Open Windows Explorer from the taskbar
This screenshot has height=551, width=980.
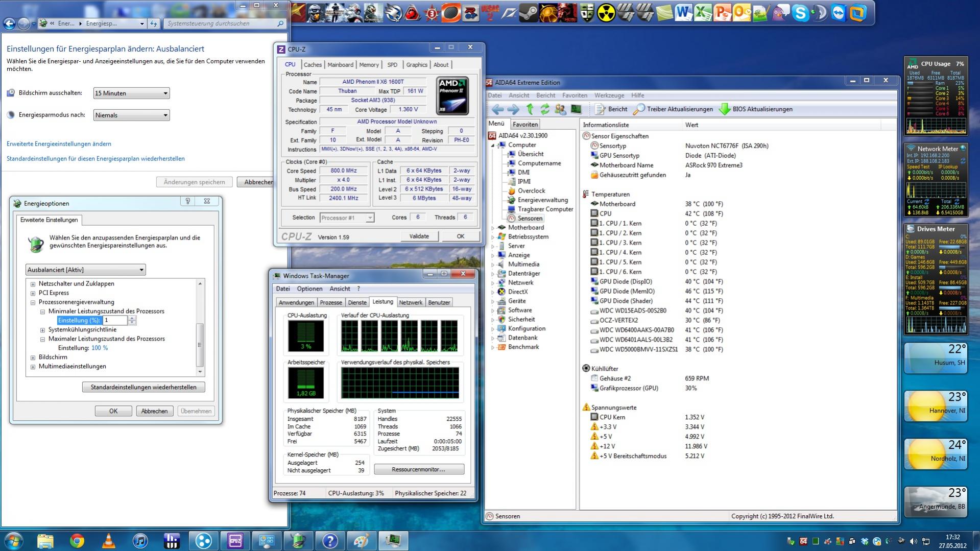coord(45,540)
